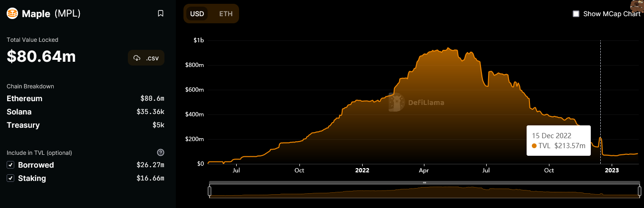Click the $26.27m Borrowed value

coord(151,165)
